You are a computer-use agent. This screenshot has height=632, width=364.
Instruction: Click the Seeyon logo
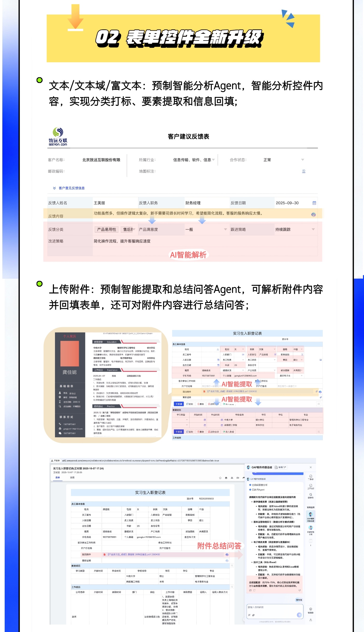(58, 137)
